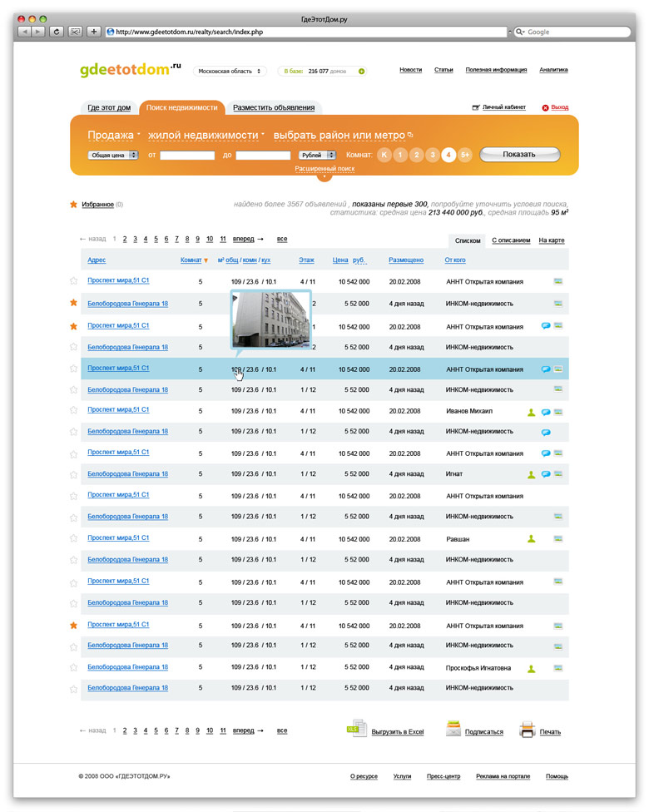The height and width of the screenshot is (812, 649).
Task: Toggle the 3-room filter circle
Action: coord(433,154)
